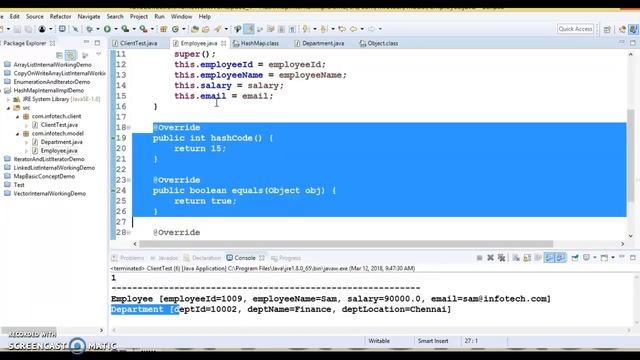Open the Navigate menu
Viewport: 640px width, 360px height.
click(x=89, y=16)
